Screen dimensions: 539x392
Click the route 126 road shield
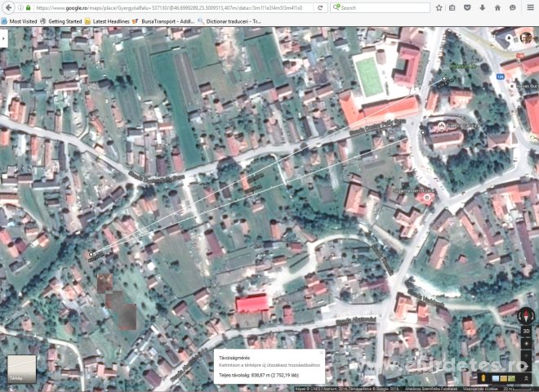click(x=501, y=77)
